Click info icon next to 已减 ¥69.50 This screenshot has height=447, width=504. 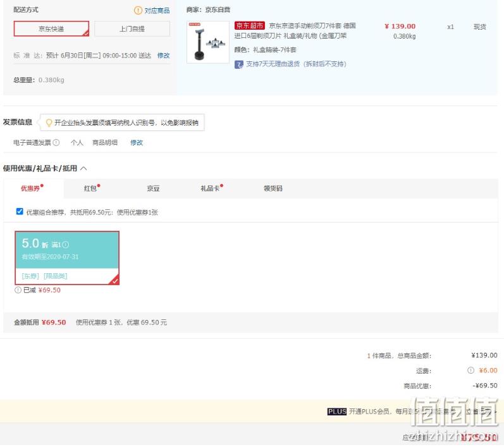coord(18,290)
